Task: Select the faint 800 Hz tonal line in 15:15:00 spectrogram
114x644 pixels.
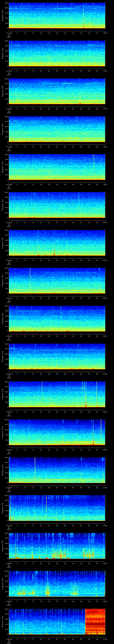Action: point(57,46)
